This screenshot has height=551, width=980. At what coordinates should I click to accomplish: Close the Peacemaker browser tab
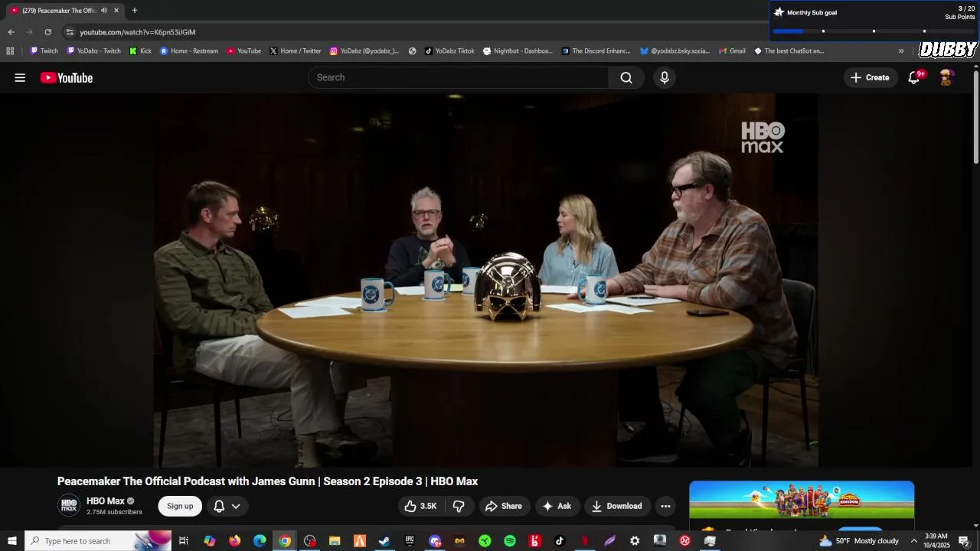point(116,11)
